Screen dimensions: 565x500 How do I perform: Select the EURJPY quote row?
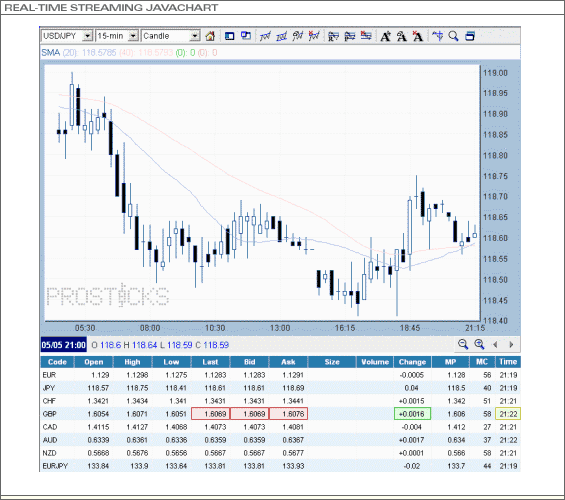pyautogui.click(x=280, y=466)
